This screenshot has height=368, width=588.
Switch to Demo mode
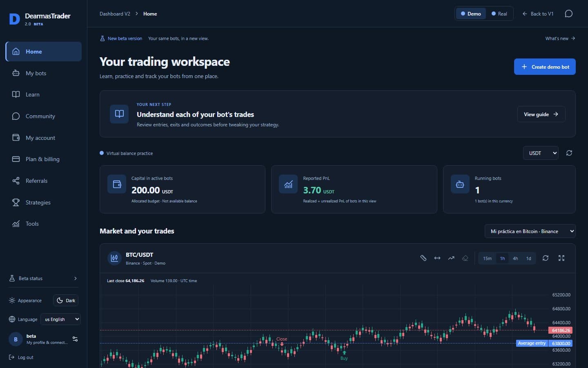click(471, 14)
